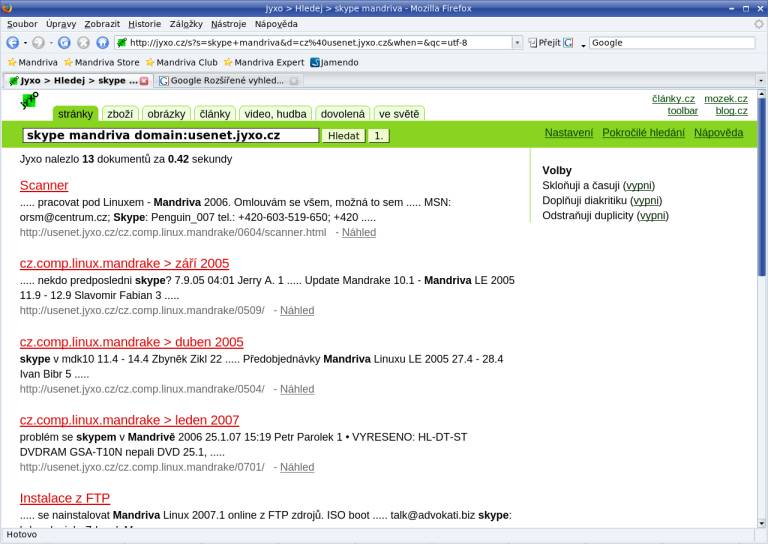Open the Záložky menu
This screenshot has height=544, width=768.
pyautogui.click(x=186, y=24)
